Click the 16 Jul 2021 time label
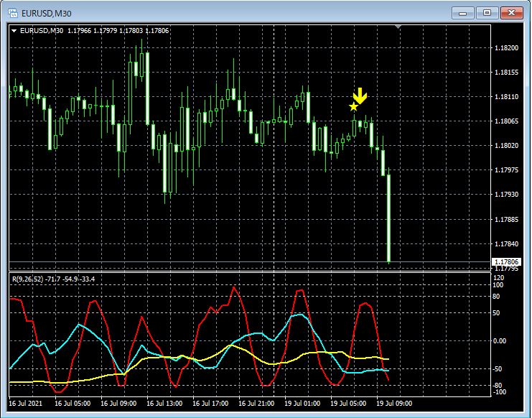This screenshot has height=418, width=532. 25,404
